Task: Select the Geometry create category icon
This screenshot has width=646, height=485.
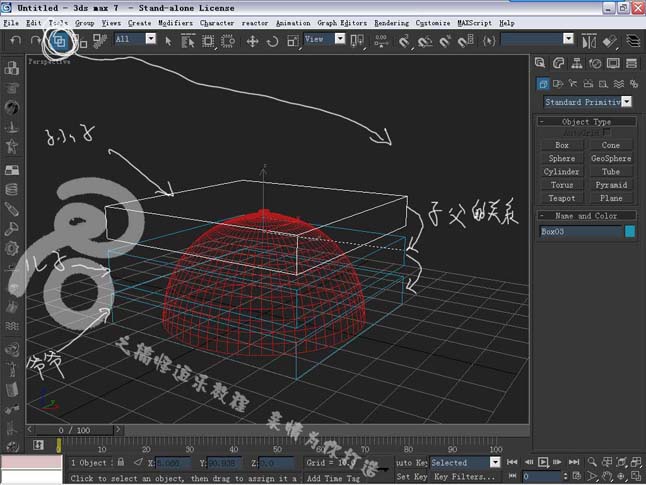Action: click(543, 84)
